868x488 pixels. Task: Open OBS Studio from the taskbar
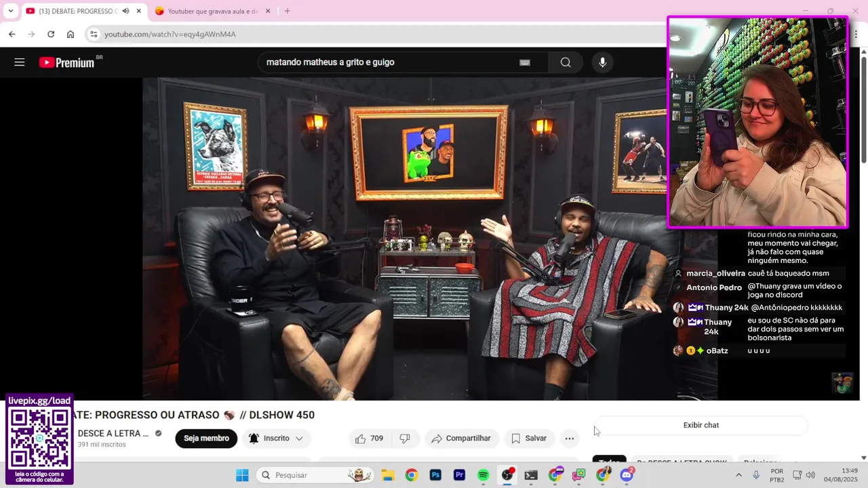point(507,475)
